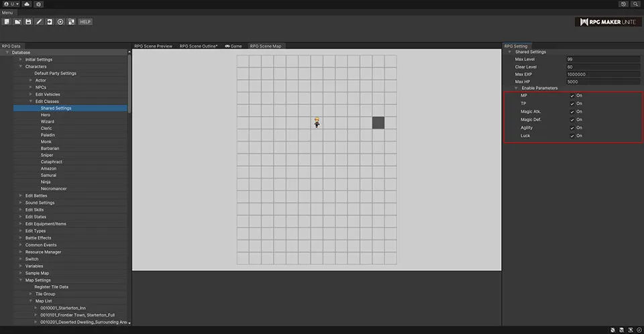Viewport: 644px width, 334px height.
Task: Click the Open Project folder icon
Action: [17, 21]
